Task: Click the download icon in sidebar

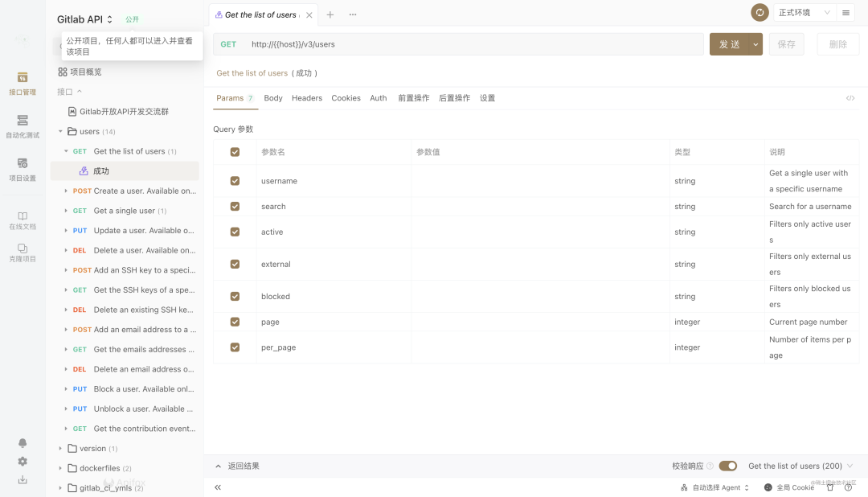Action: click(x=23, y=479)
